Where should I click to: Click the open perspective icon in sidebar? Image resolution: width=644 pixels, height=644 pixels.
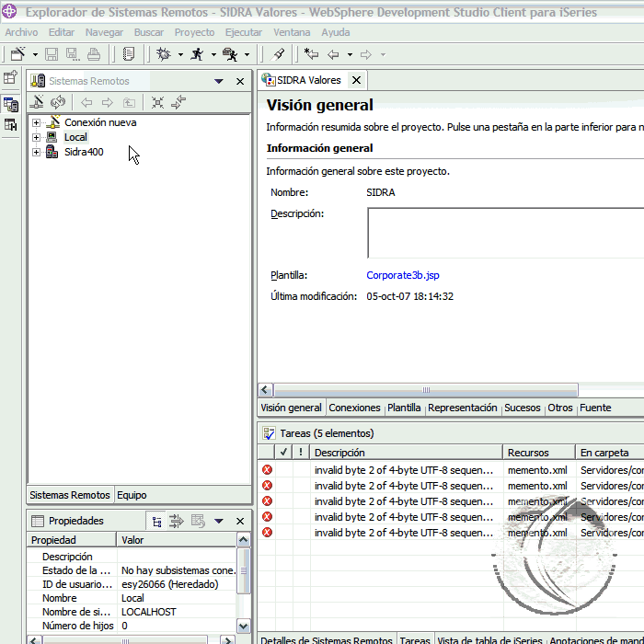pos(10,77)
